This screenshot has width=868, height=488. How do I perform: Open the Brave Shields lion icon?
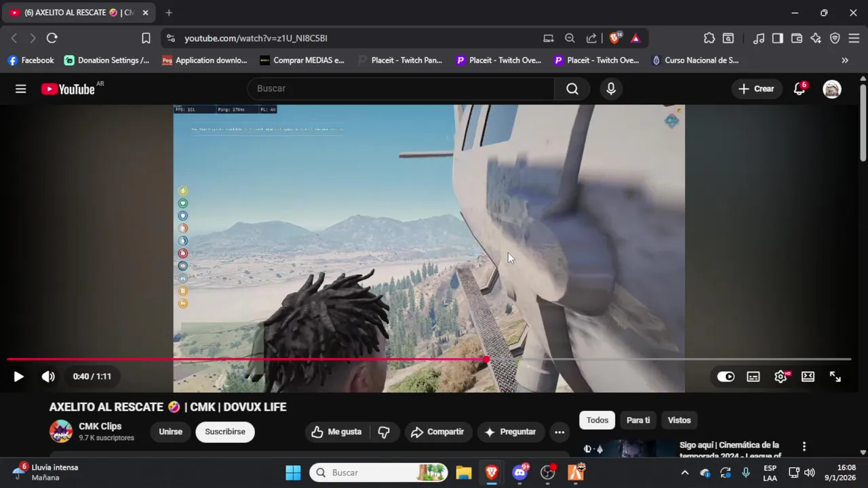(x=615, y=38)
